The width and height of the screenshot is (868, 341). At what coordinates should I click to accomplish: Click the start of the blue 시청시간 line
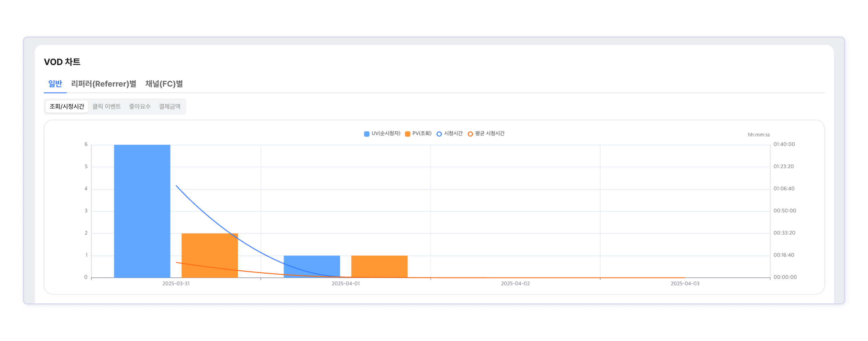[176, 186]
